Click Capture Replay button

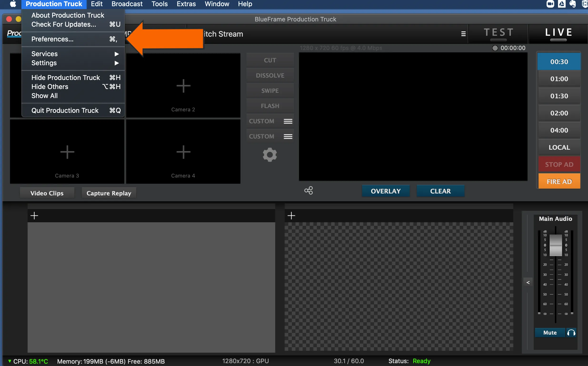(109, 193)
